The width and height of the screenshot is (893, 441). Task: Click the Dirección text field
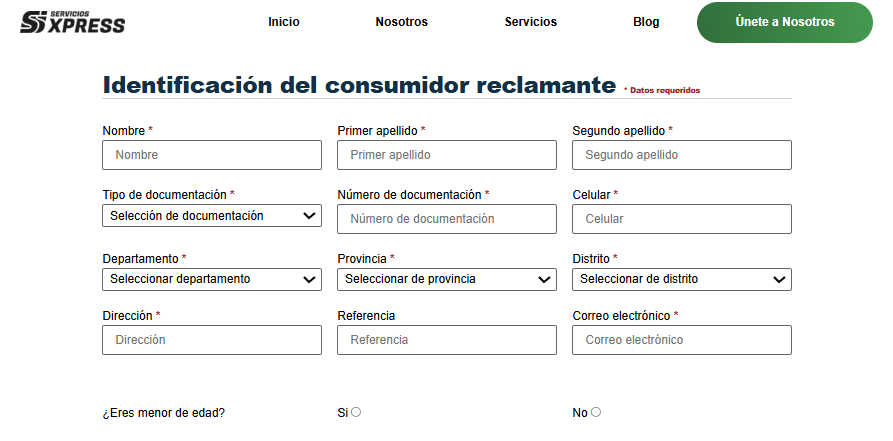(212, 340)
